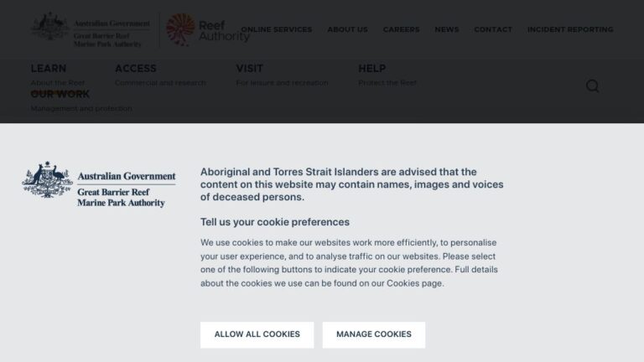Click Great Barrier Reef Marine Park Authority text
The height and width of the screenshot is (362, 644).
pos(121,198)
